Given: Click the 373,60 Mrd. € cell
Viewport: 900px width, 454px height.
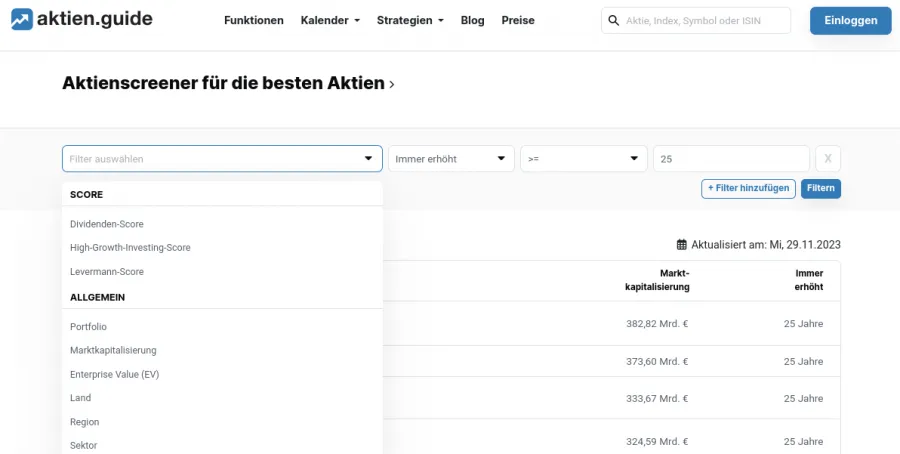Looking at the screenshot, I should [x=657, y=362].
